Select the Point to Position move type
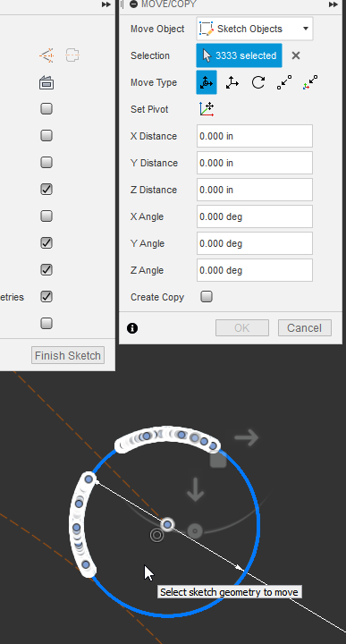 310,82
